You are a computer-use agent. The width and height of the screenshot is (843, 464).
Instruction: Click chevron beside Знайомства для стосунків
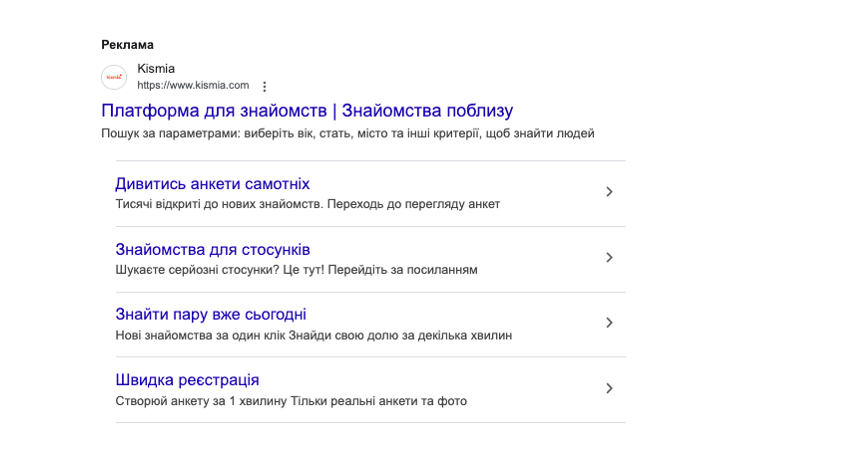609,258
